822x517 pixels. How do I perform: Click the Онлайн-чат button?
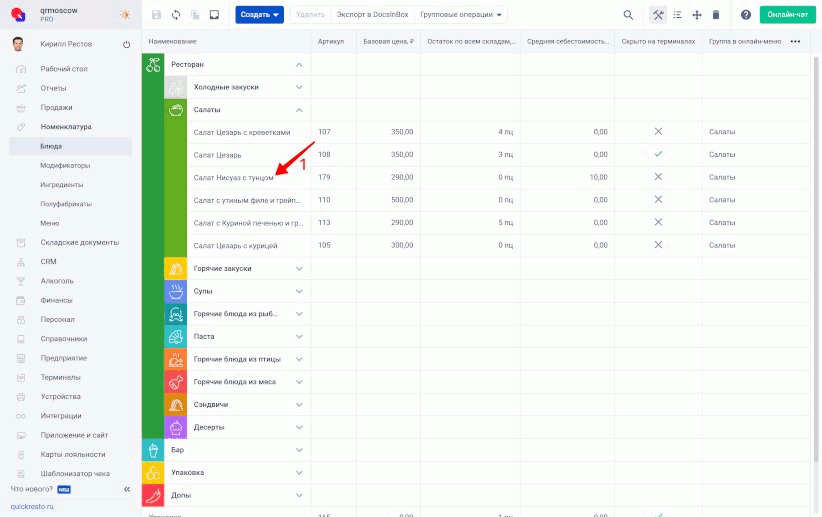tap(787, 15)
